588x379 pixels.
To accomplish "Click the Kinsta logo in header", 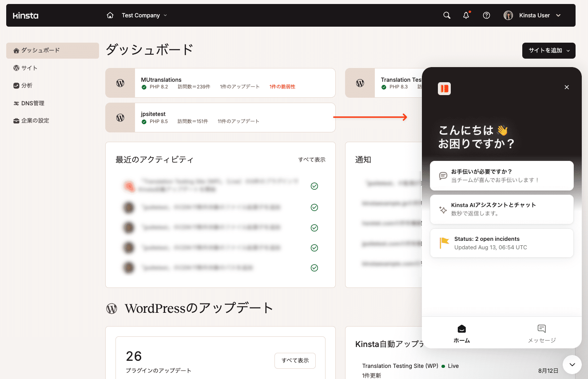I will point(25,16).
